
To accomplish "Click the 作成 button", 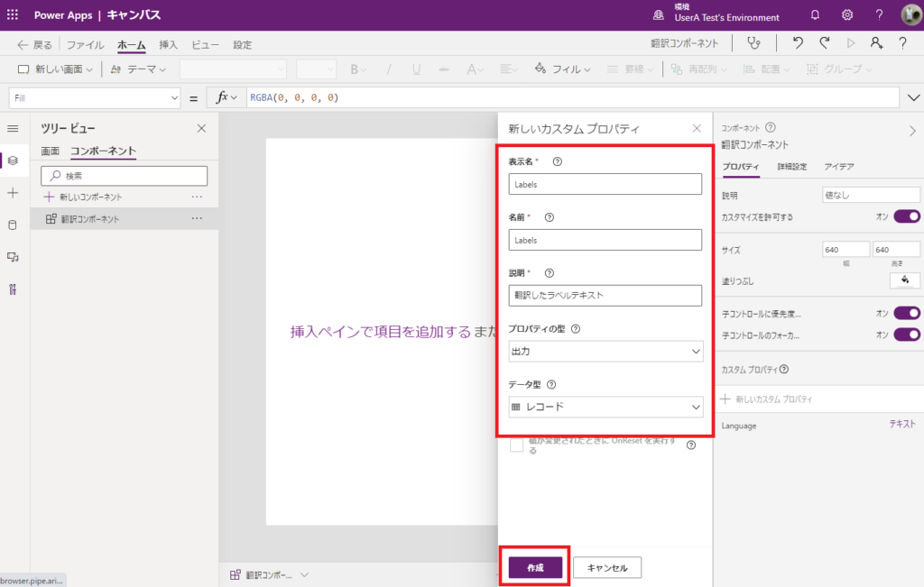I will (535, 567).
